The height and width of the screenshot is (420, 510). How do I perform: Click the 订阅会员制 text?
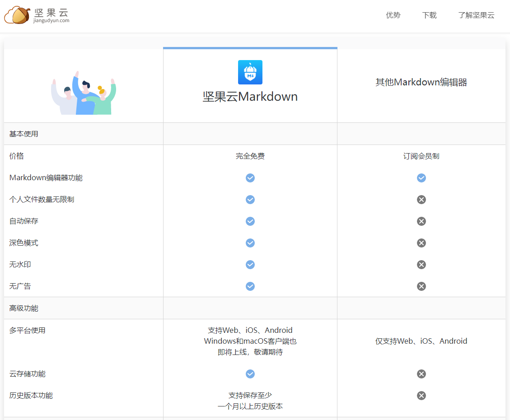tap(421, 156)
